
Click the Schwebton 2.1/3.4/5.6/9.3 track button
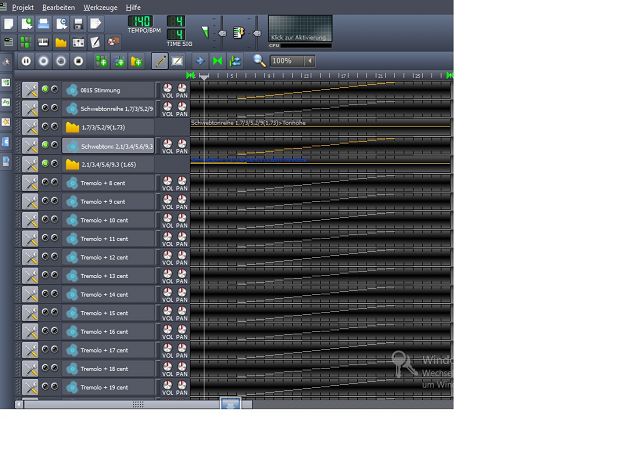109,145
